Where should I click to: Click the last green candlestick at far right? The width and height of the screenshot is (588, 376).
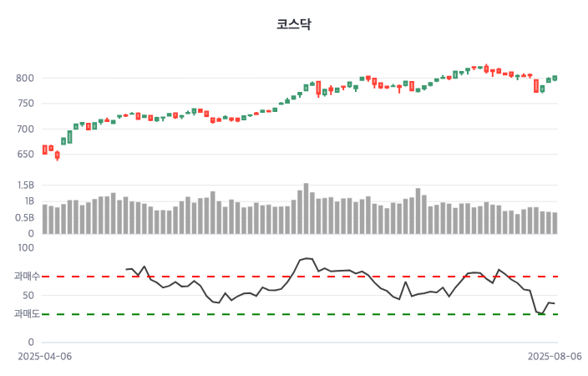(555, 78)
